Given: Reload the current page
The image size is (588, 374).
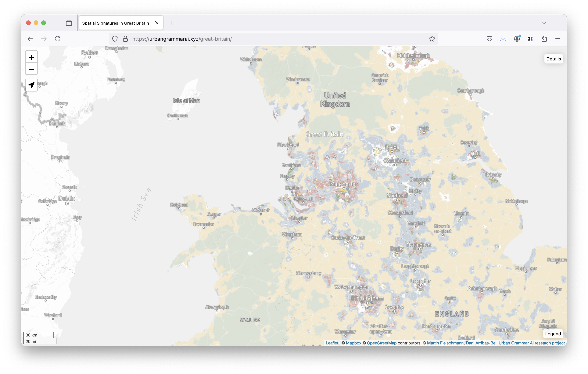Looking at the screenshot, I should (58, 39).
